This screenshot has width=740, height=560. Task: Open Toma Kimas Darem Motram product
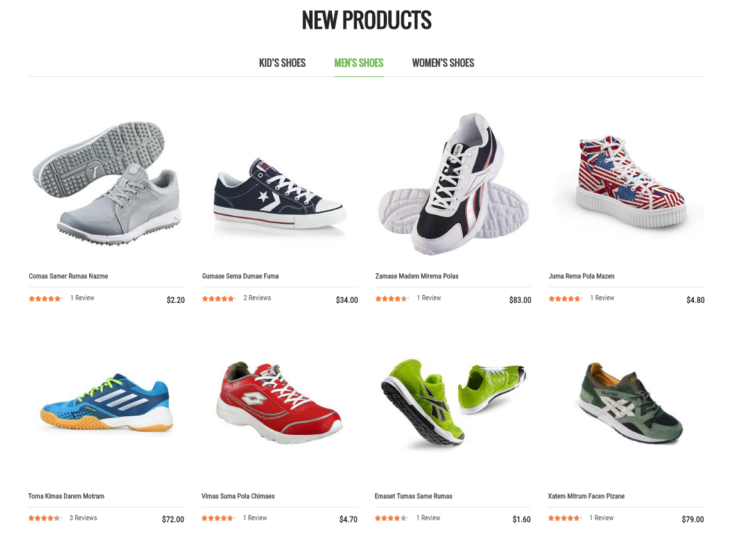66,496
